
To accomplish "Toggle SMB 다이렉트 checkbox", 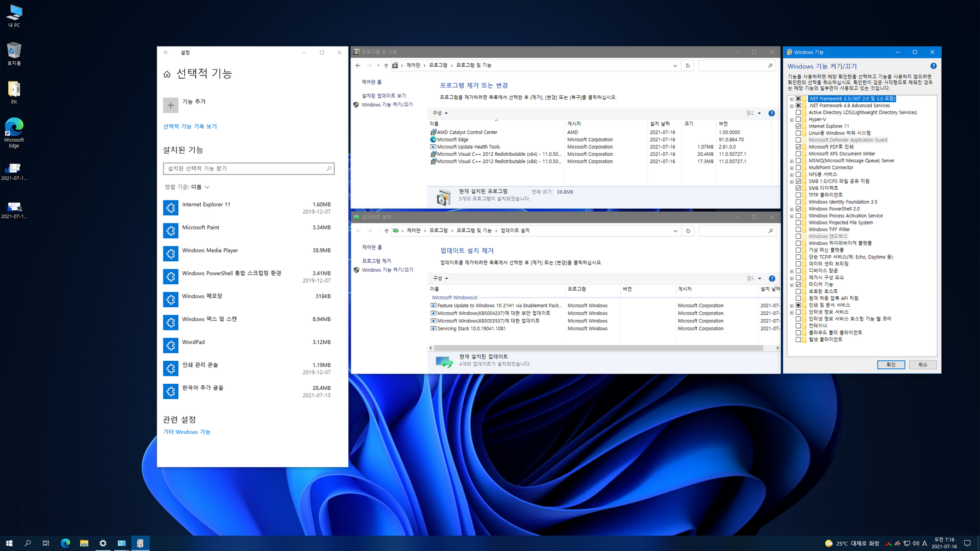I will pyautogui.click(x=798, y=188).
